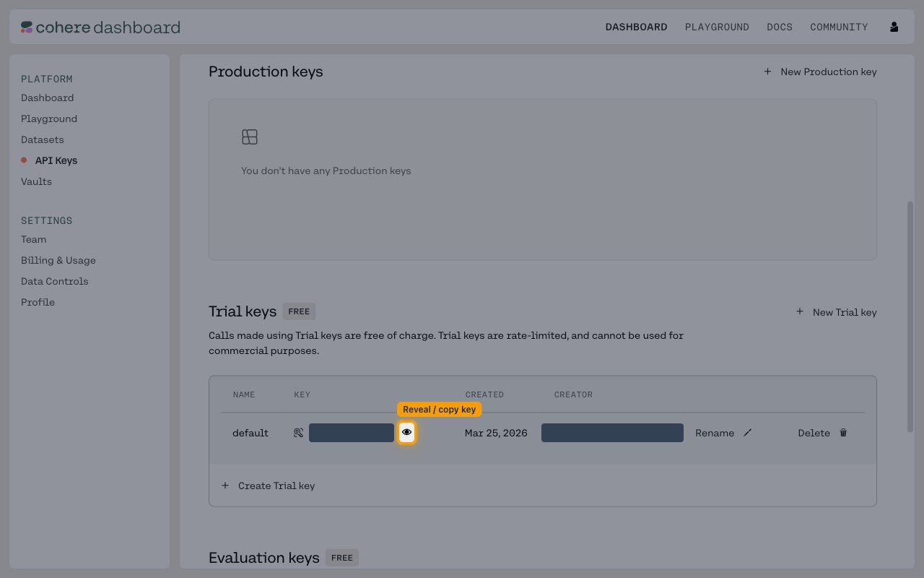Click New Trial key button
The height and width of the screenshot is (578, 924).
coord(836,312)
